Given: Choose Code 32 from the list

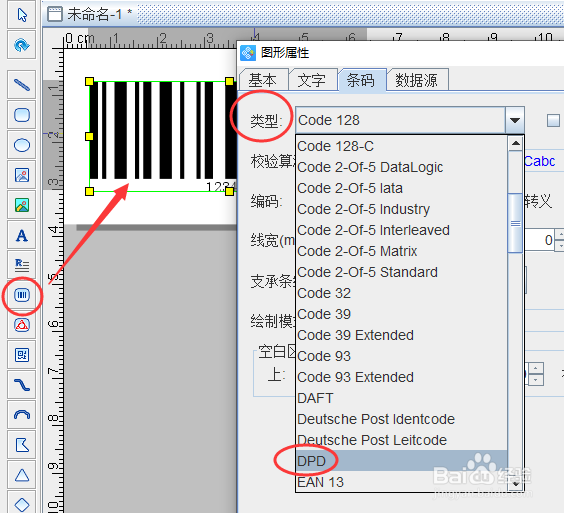Looking at the screenshot, I should tap(401, 293).
